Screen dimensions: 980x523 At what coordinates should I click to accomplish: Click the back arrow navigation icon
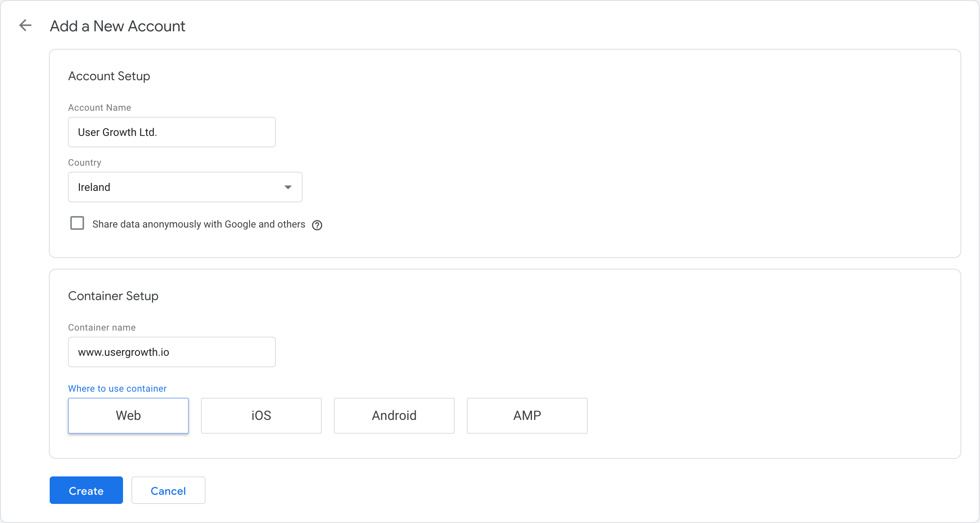24,25
